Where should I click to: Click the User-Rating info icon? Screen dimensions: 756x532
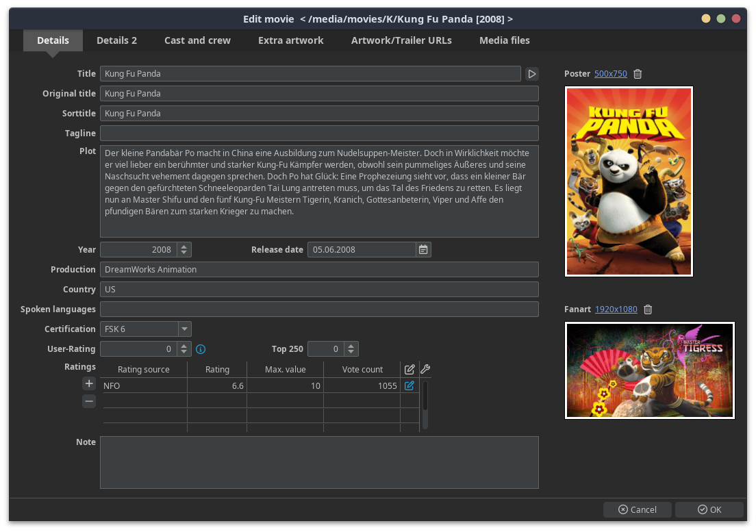(x=201, y=349)
